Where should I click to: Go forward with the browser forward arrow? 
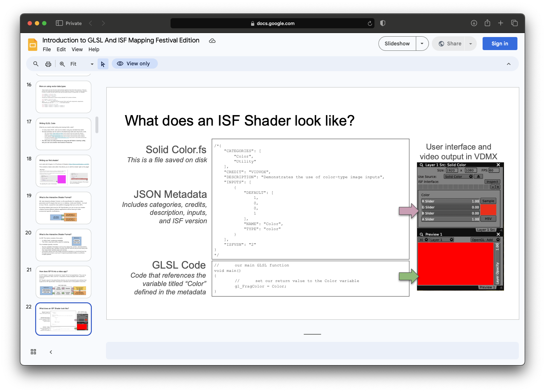103,23
